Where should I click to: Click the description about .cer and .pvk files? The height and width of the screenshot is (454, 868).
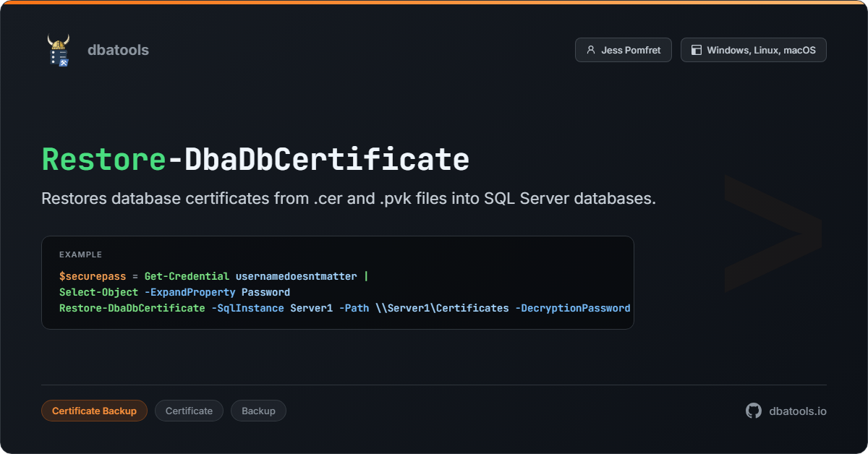click(x=349, y=199)
